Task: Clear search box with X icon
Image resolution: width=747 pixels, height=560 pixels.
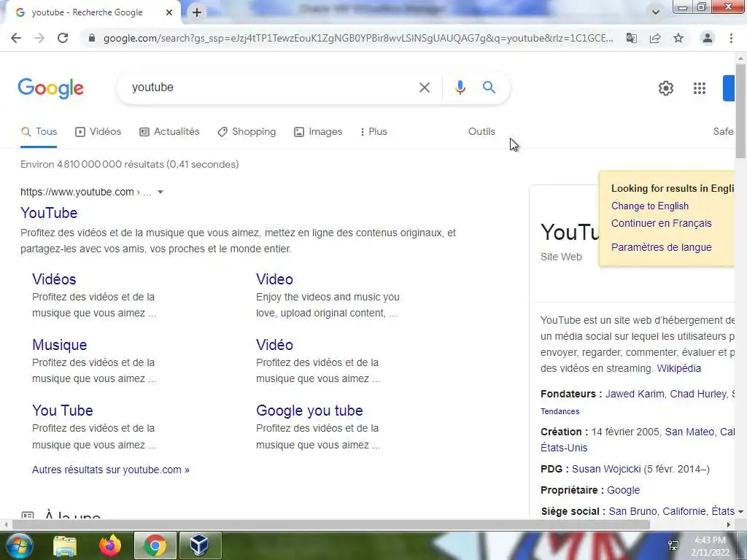Action: 425,87
